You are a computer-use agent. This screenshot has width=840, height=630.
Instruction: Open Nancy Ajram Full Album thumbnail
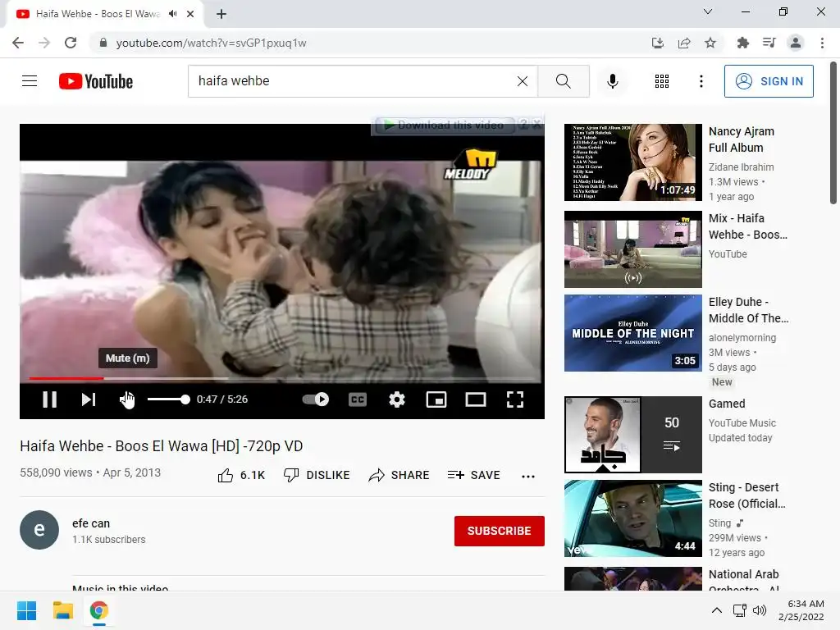[x=632, y=162]
